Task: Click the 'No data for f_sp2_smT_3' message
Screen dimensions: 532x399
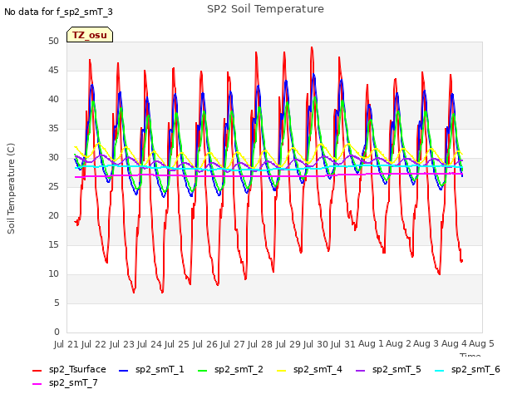Action: coord(58,12)
